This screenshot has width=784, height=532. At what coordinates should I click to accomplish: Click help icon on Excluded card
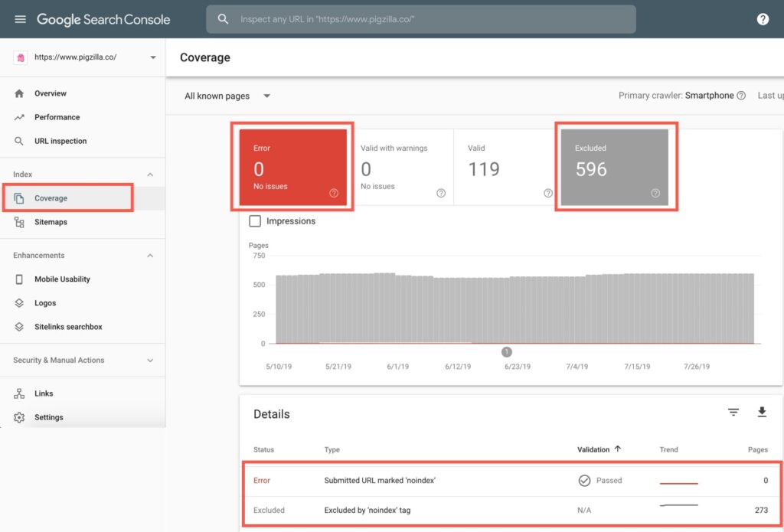655,194
